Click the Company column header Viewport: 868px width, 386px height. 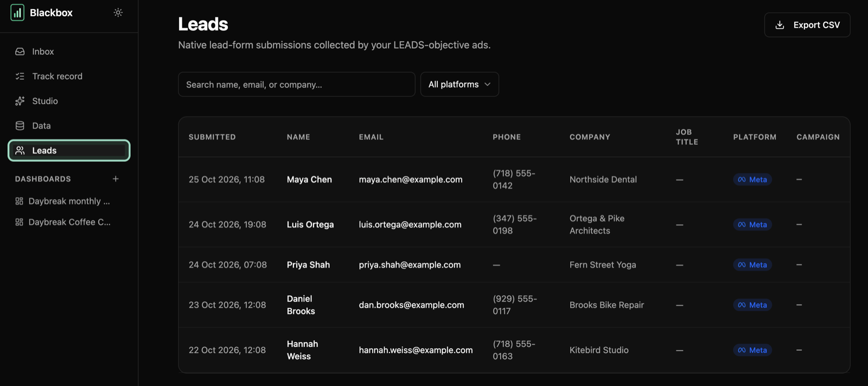(590, 137)
